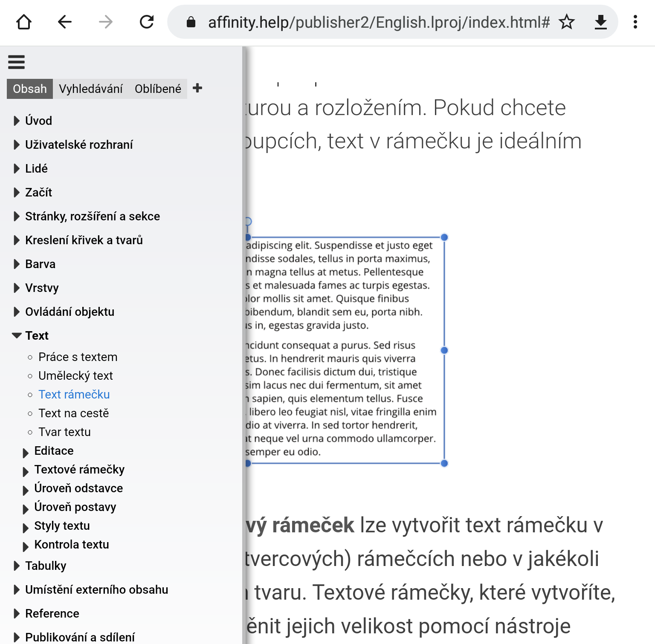Expand the Reference section arrow
The image size is (655, 644).
(x=17, y=613)
